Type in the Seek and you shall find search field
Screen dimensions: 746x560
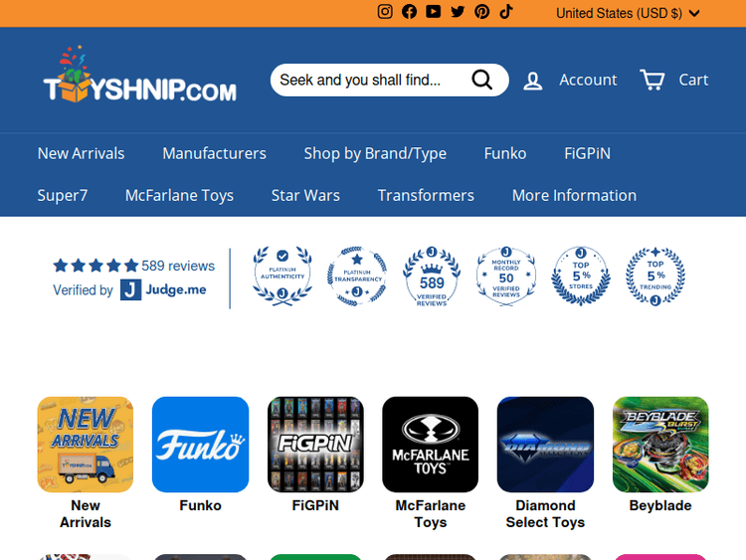click(x=368, y=81)
